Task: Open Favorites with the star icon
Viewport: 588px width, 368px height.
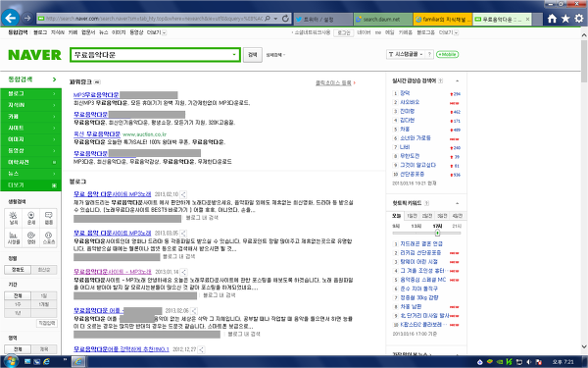Action: [565, 19]
